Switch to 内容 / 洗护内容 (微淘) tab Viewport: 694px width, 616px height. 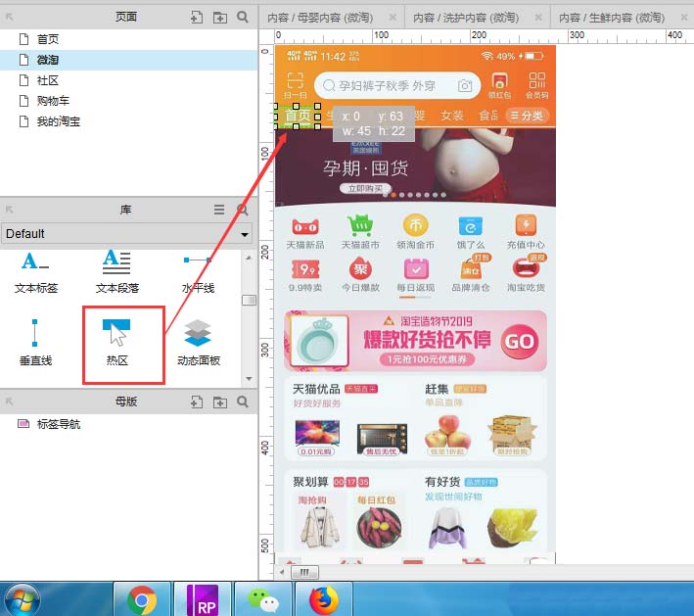(x=466, y=18)
